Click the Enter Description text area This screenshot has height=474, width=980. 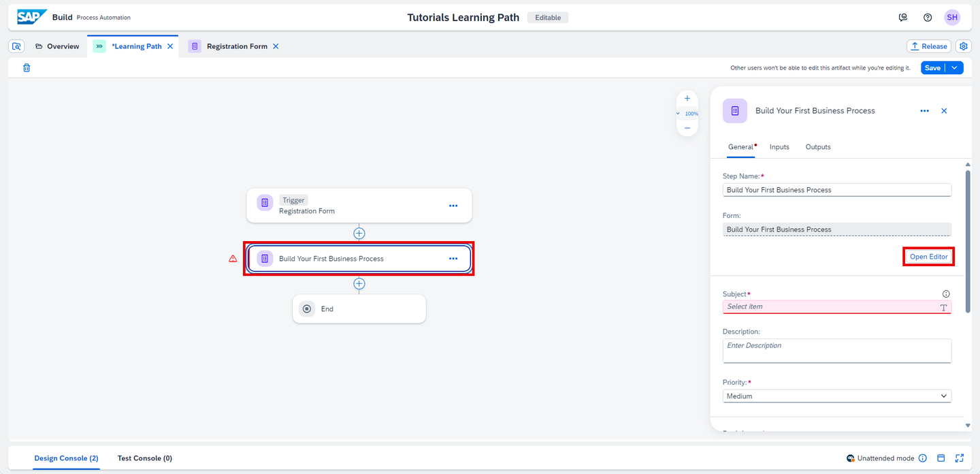[837, 351]
